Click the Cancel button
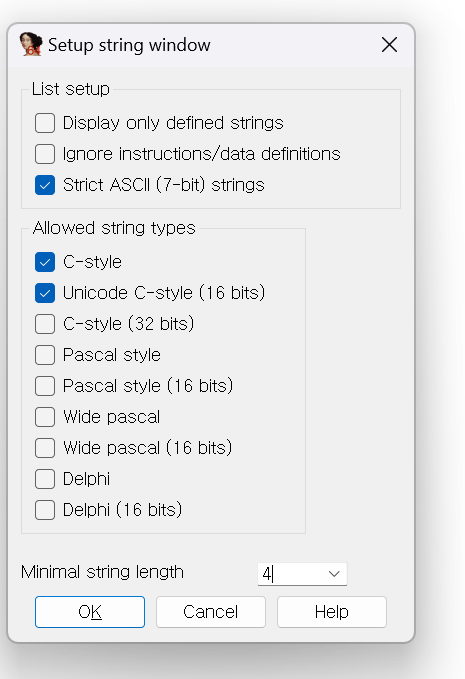The image size is (465, 679). (210, 612)
